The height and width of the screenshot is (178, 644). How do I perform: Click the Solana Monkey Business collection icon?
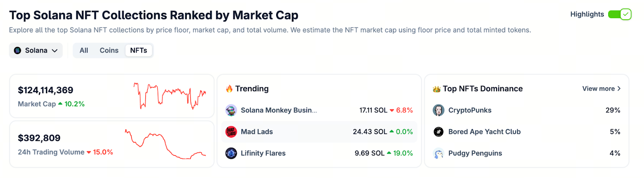pos(231,110)
